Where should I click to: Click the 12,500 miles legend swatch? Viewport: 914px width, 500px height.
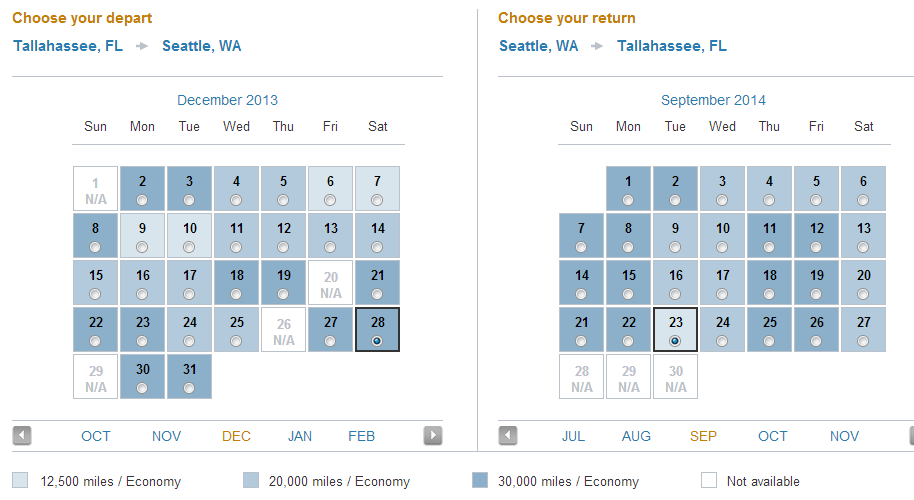point(20,480)
